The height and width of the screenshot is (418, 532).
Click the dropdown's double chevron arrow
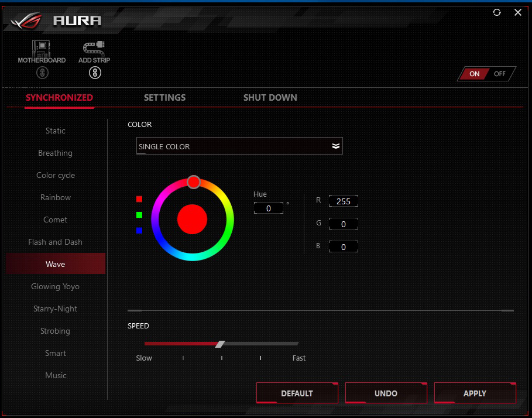click(x=335, y=146)
